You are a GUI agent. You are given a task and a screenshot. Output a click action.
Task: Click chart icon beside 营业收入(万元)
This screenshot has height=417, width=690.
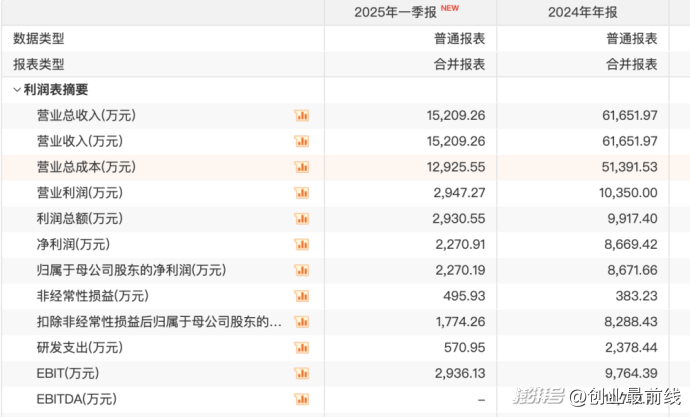point(301,141)
